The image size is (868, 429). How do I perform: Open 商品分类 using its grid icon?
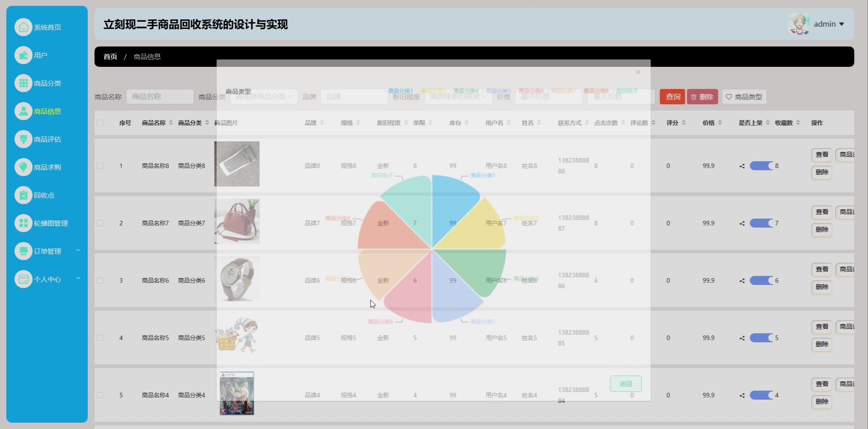(24, 83)
